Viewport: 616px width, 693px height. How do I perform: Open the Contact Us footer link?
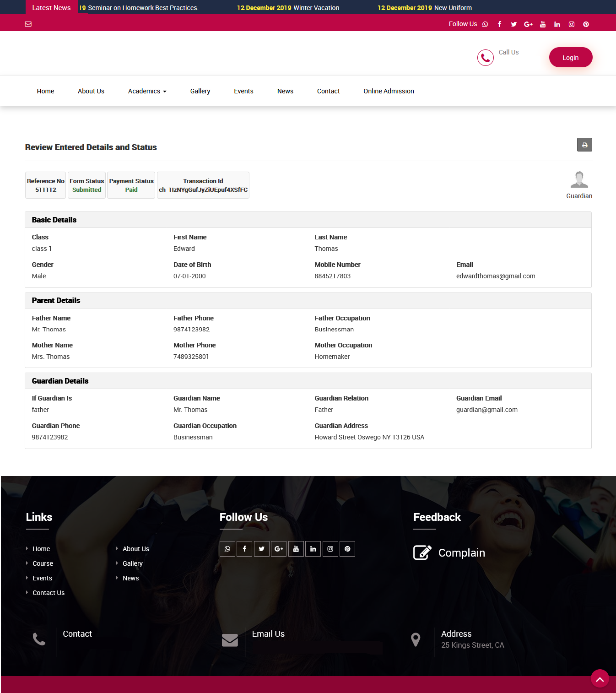point(48,592)
